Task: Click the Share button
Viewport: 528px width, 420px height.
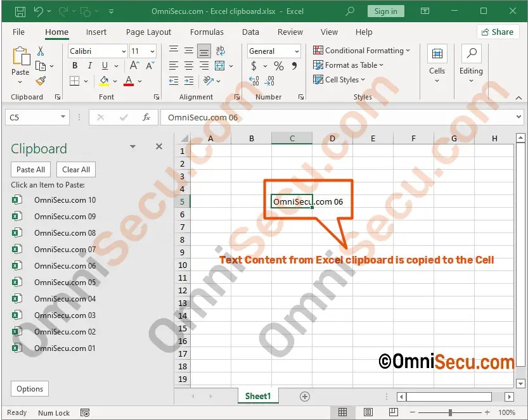Action: (498, 32)
